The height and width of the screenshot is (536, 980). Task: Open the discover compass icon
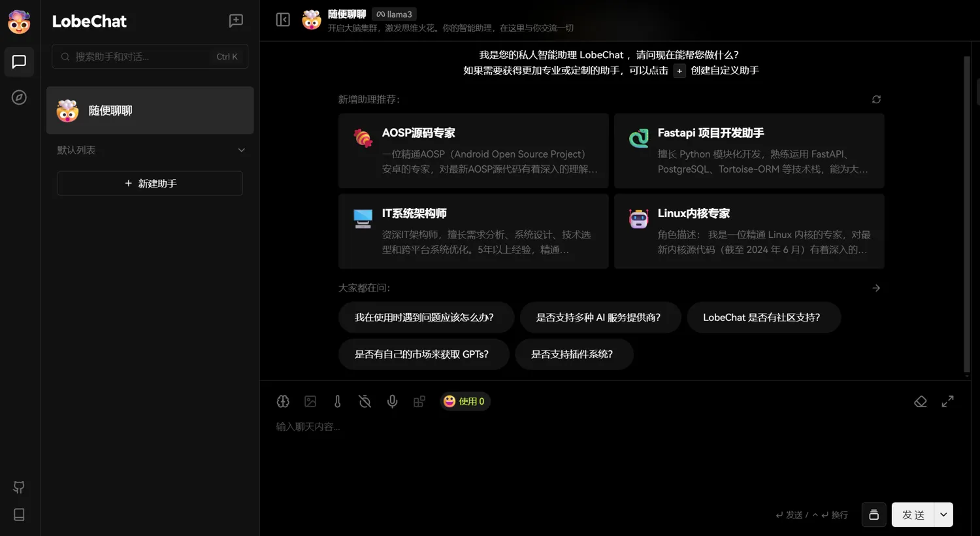coord(19,97)
